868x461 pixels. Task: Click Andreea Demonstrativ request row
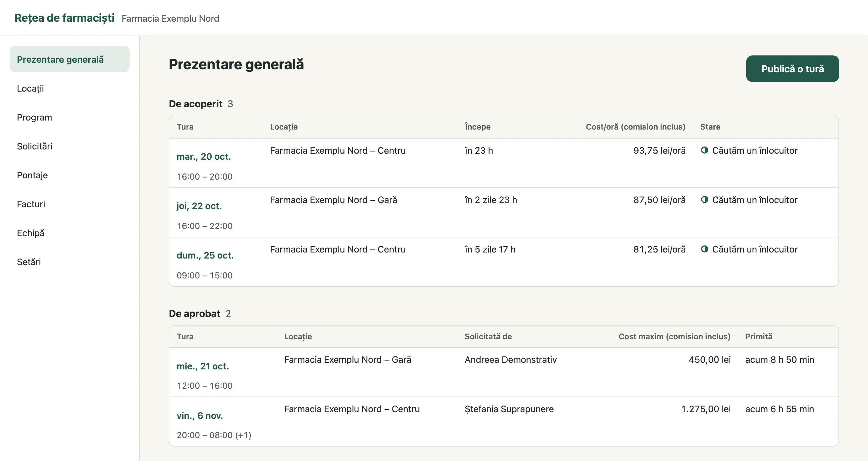(x=504, y=372)
